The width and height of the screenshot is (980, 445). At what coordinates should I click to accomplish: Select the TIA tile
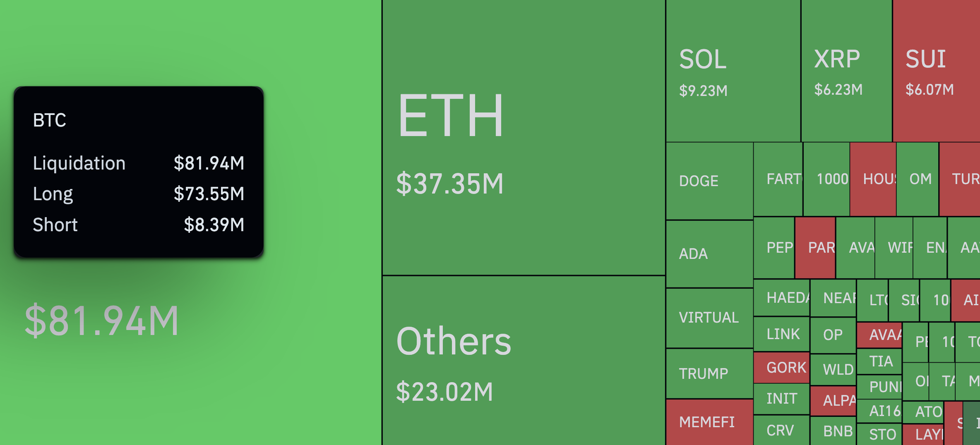point(879,361)
